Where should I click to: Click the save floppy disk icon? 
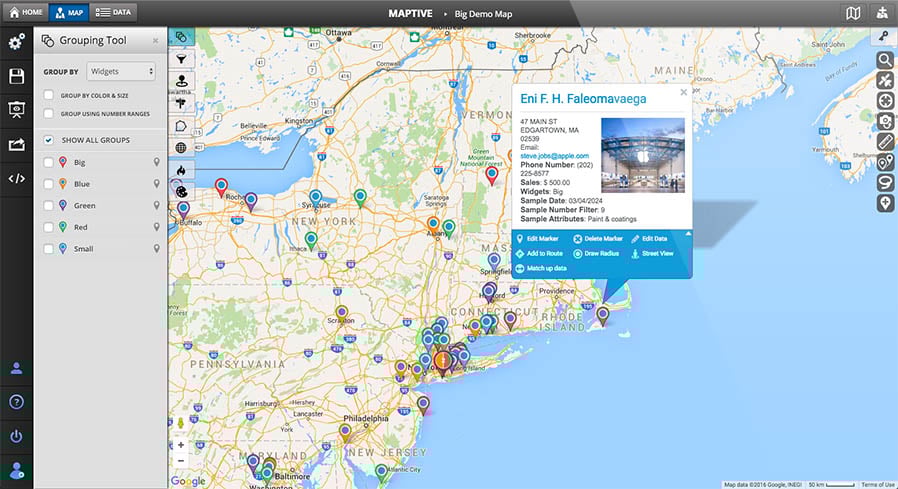pyautogui.click(x=16, y=76)
